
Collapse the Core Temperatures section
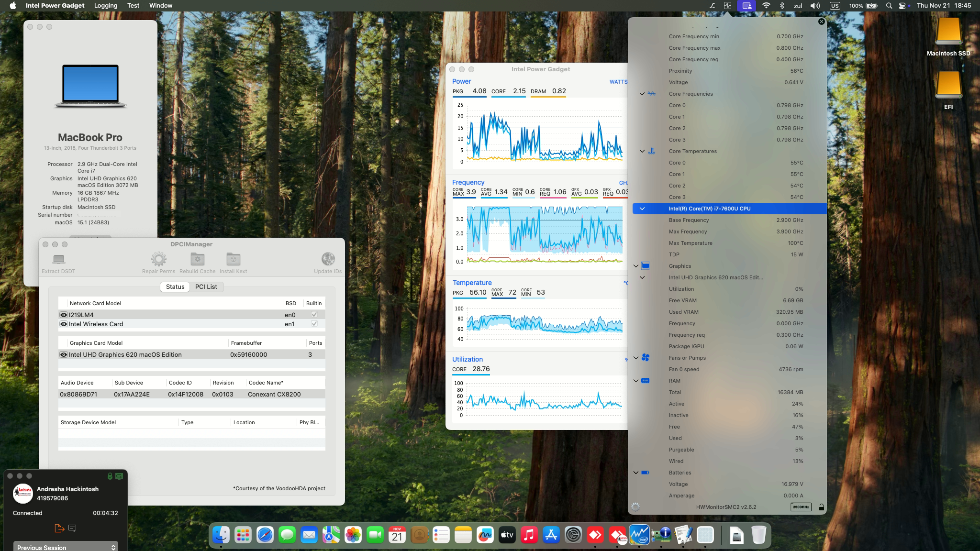tap(642, 151)
